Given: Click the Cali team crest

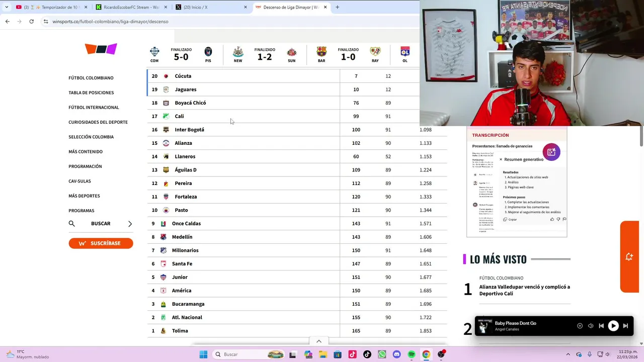Looking at the screenshot, I should tap(166, 116).
